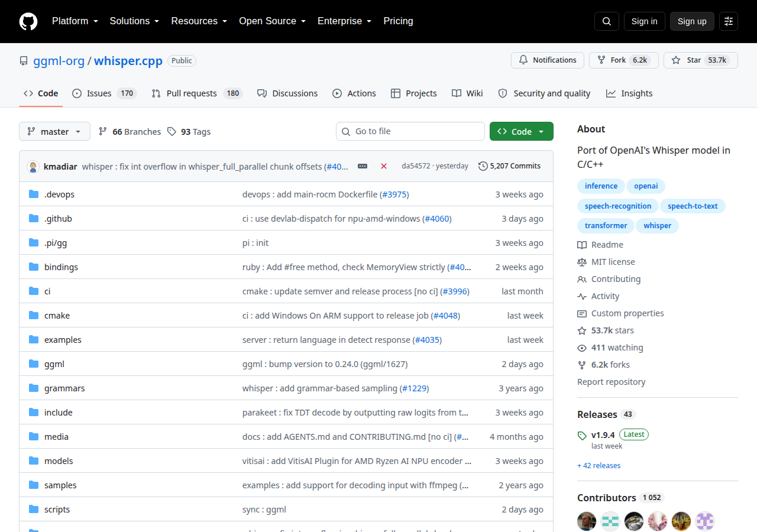
Task: Expand the green Code dropdown
Action: coord(522,131)
